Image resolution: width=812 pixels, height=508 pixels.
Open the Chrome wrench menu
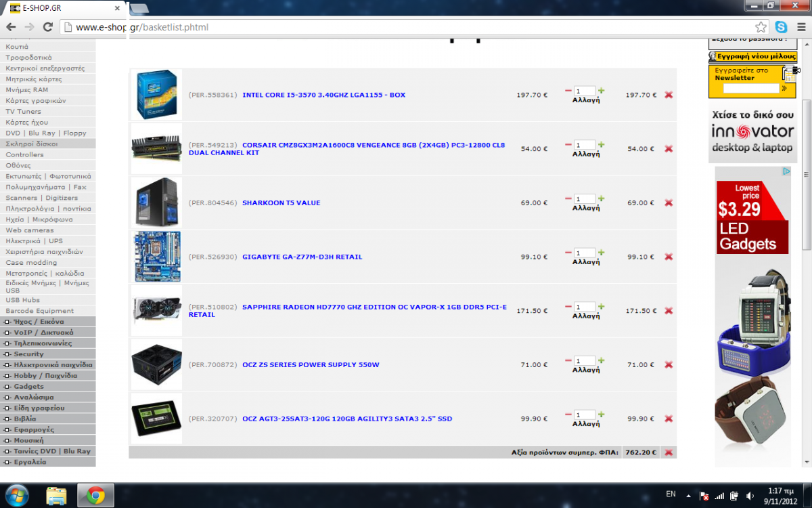pyautogui.click(x=800, y=27)
